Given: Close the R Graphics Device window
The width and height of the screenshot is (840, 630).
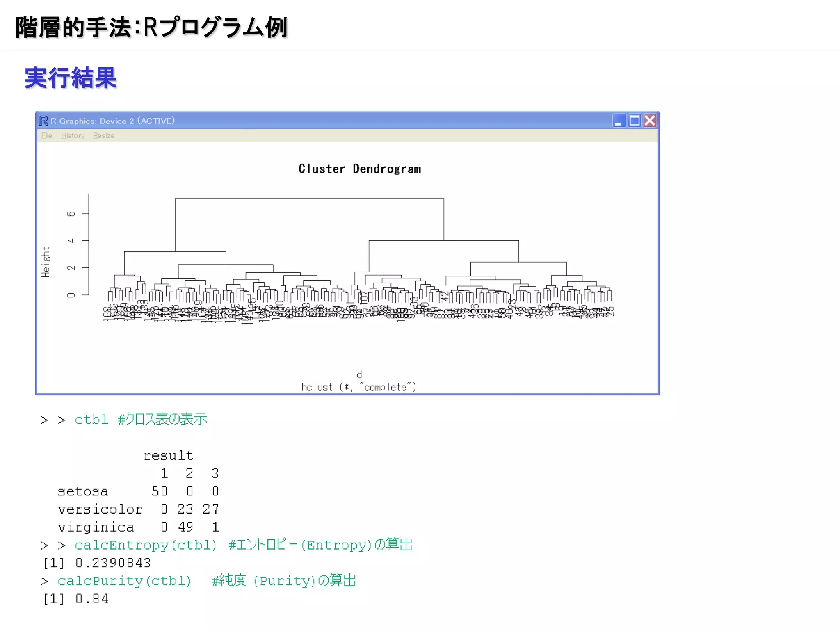Looking at the screenshot, I should (650, 121).
